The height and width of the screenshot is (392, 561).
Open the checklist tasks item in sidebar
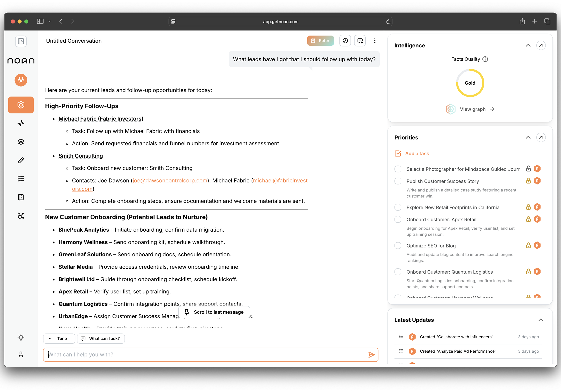coord(21,179)
